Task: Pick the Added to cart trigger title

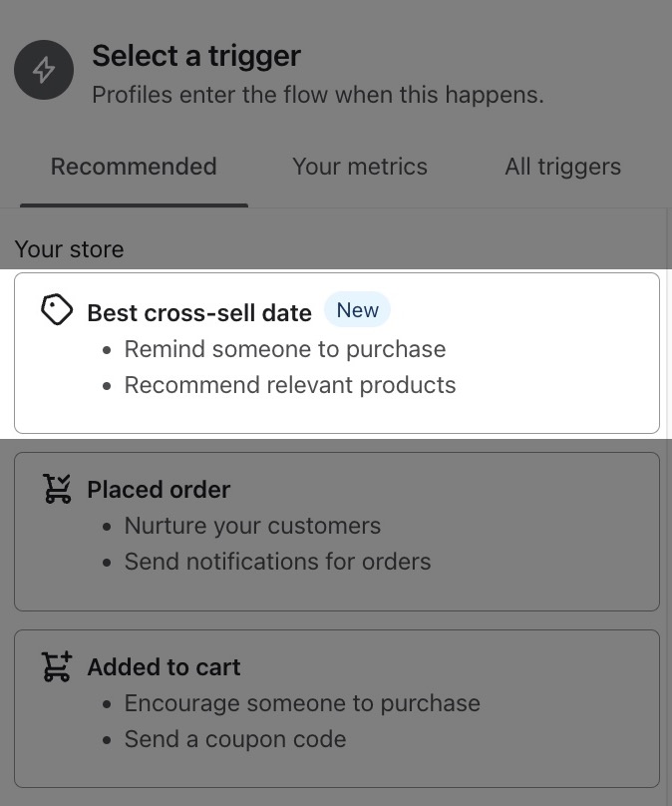Action: tap(164, 667)
